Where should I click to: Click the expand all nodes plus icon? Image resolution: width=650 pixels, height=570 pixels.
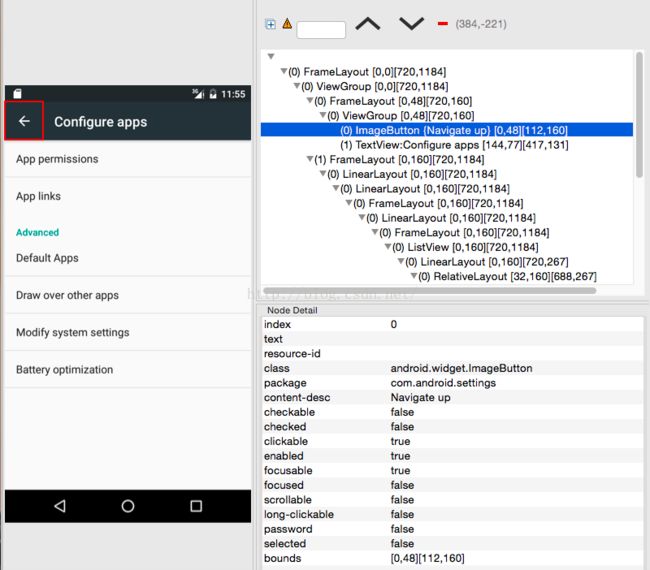click(270, 24)
